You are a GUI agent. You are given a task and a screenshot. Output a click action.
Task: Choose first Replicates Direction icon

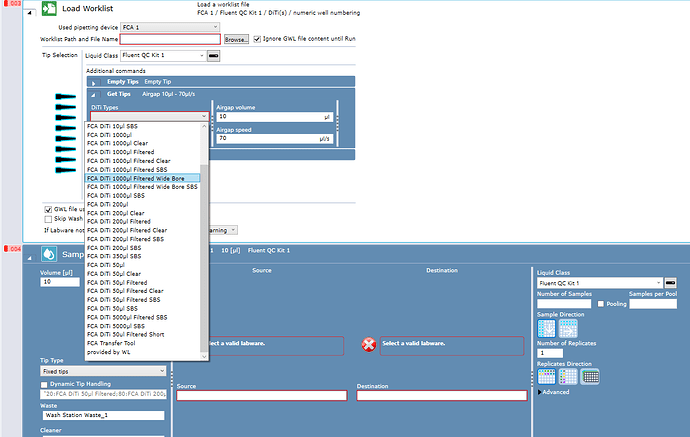click(546, 377)
